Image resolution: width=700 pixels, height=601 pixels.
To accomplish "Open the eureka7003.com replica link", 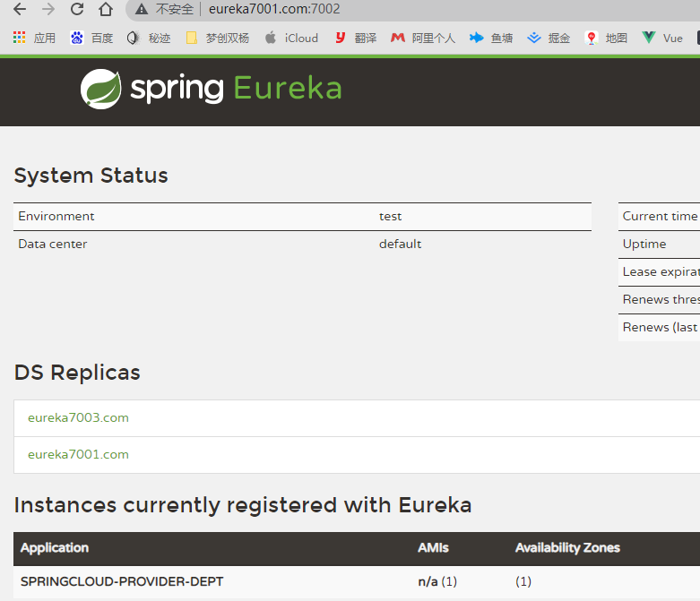I will coord(78,417).
